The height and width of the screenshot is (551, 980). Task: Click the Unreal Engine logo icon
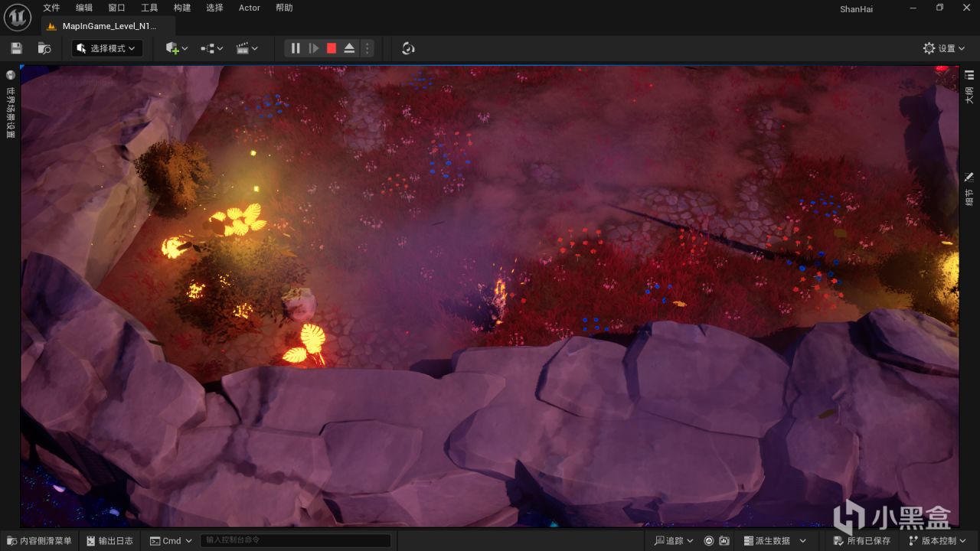18,16
